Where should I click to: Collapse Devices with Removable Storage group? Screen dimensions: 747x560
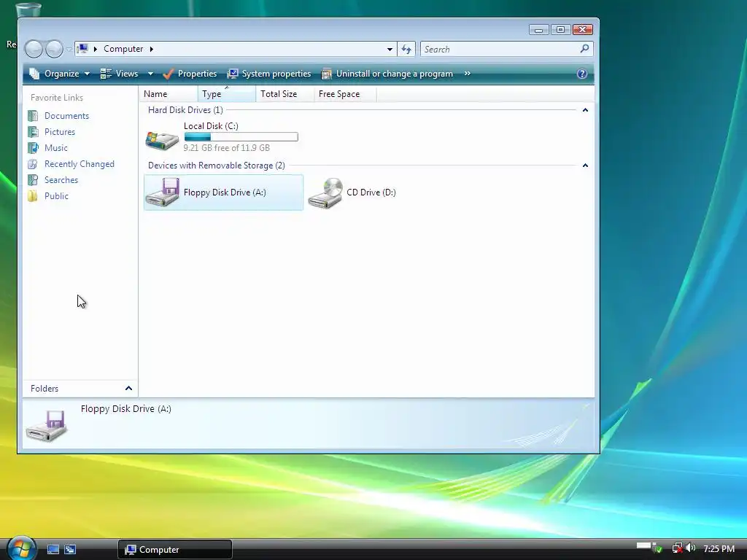coord(585,166)
